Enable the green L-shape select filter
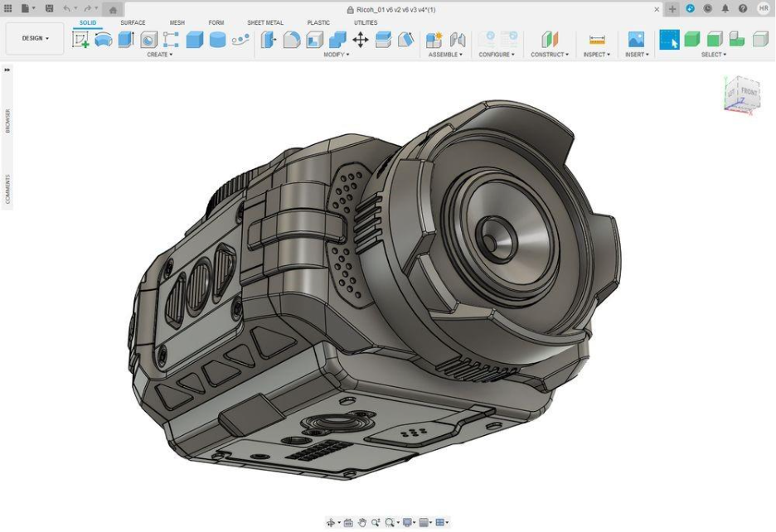 [x=737, y=40]
